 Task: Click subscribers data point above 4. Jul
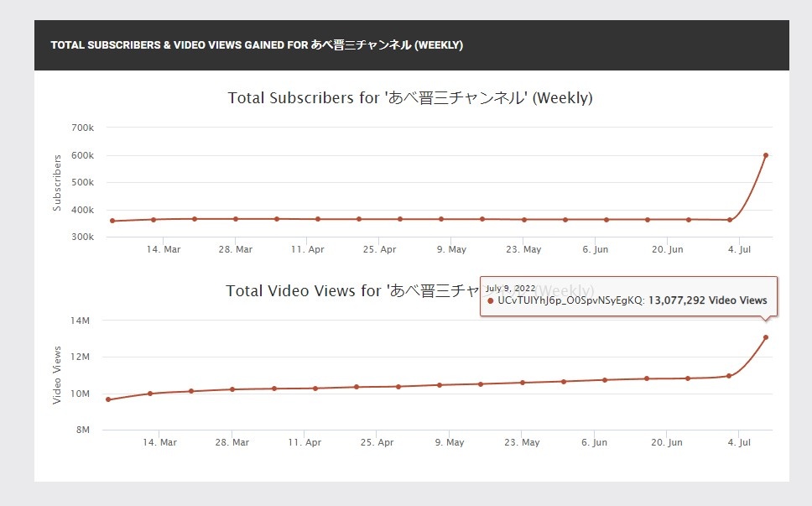pos(730,220)
